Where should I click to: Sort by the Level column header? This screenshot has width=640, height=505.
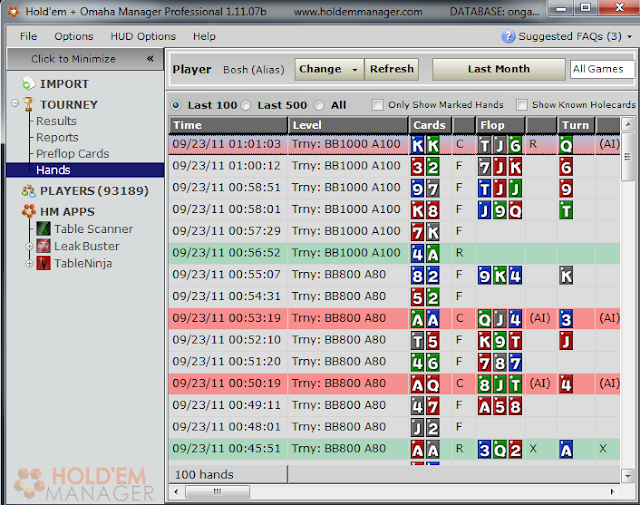click(x=348, y=125)
